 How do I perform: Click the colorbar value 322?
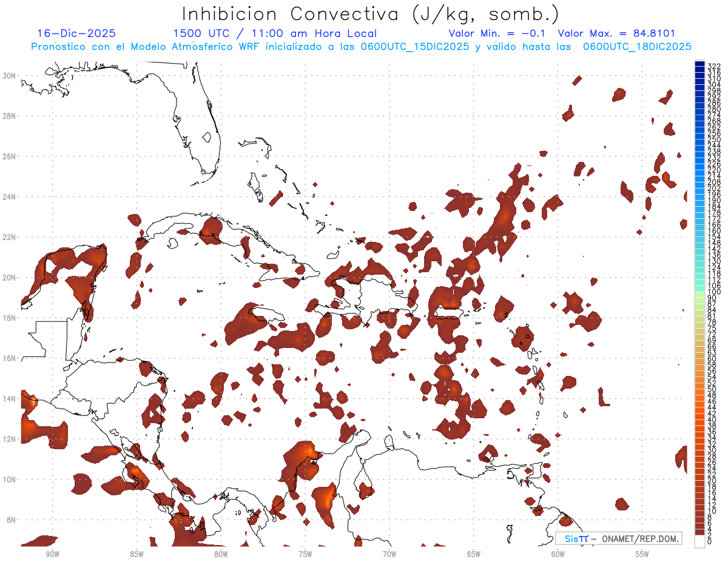pyautogui.click(x=714, y=65)
